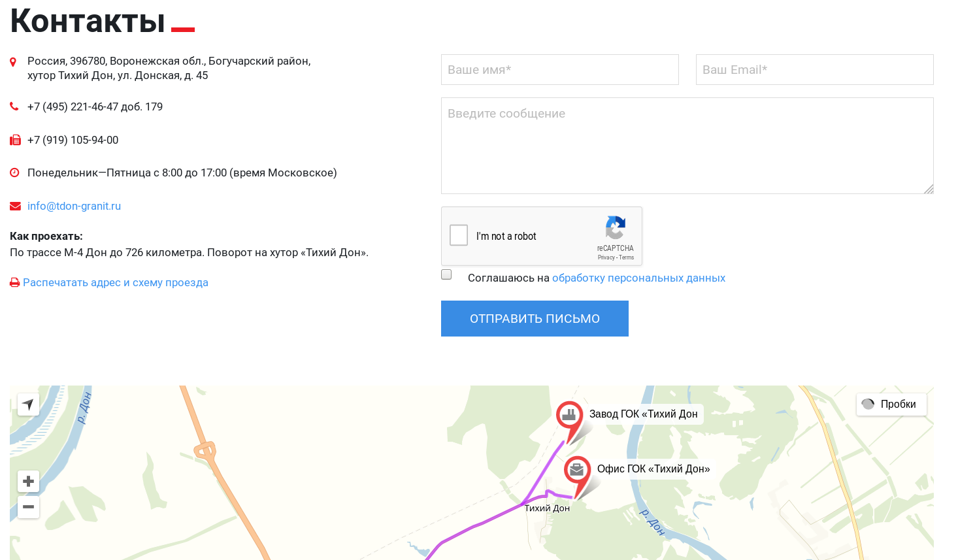Open «Распечатать адрес и схему проезда»
Viewport: 958px width, 560px height.
click(x=115, y=282)
